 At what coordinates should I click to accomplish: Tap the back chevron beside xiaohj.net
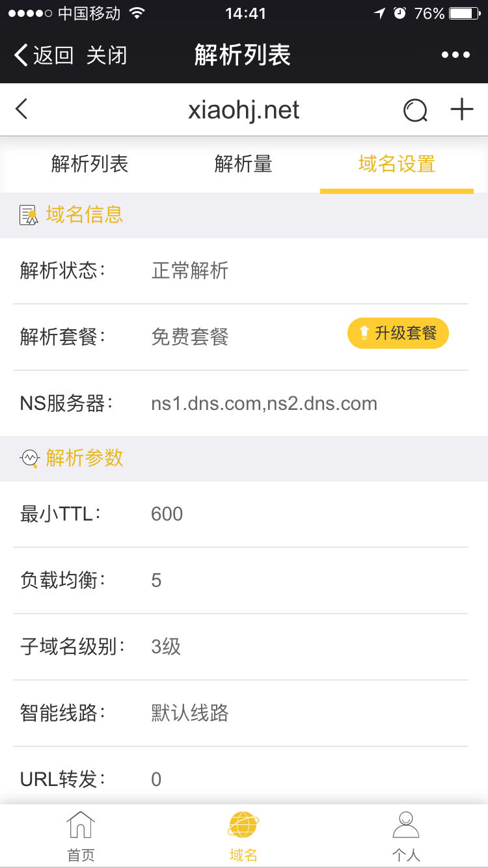pyautogui.click(x=21, y=109)
